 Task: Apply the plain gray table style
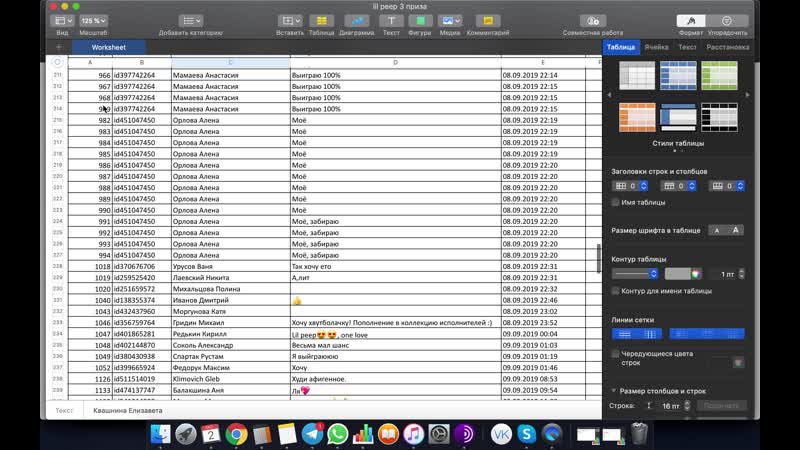pyautogui.click(x=637, y=76)
